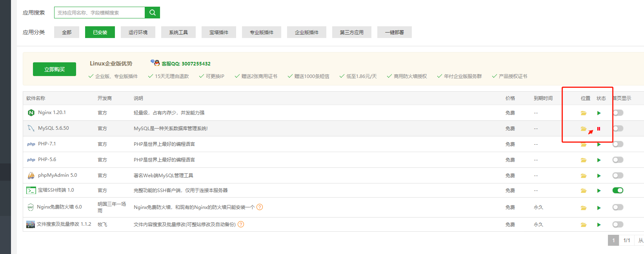Click the PHP-7.1 status play icon
The width and height of the screenshot is (644, 254).
click(599, 144)
